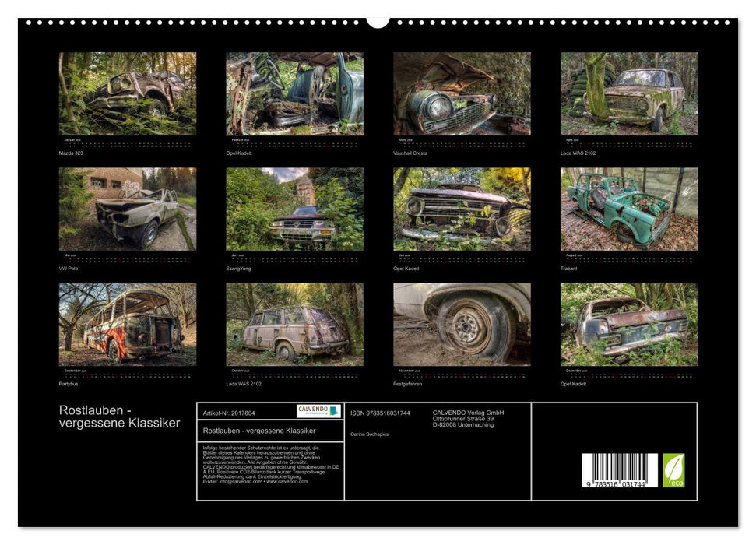This screenshot has width=756, height=545.
Task: Open the VW Polo May photo
Action: (x=128, y=209)
